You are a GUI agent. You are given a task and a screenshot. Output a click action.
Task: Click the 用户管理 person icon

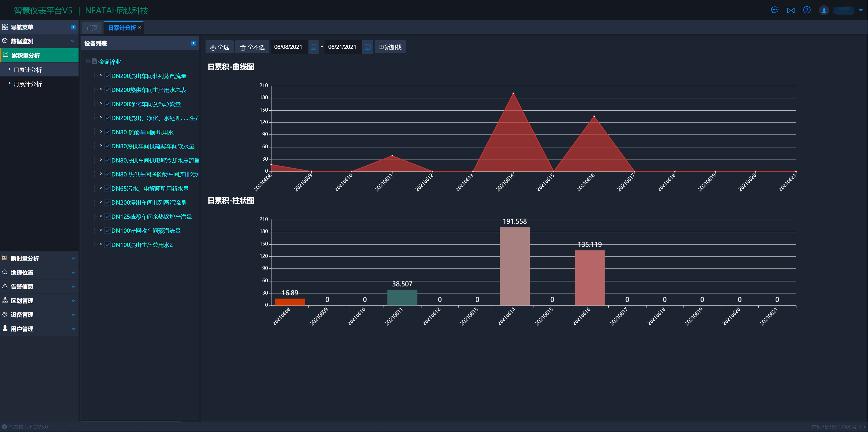5,328
